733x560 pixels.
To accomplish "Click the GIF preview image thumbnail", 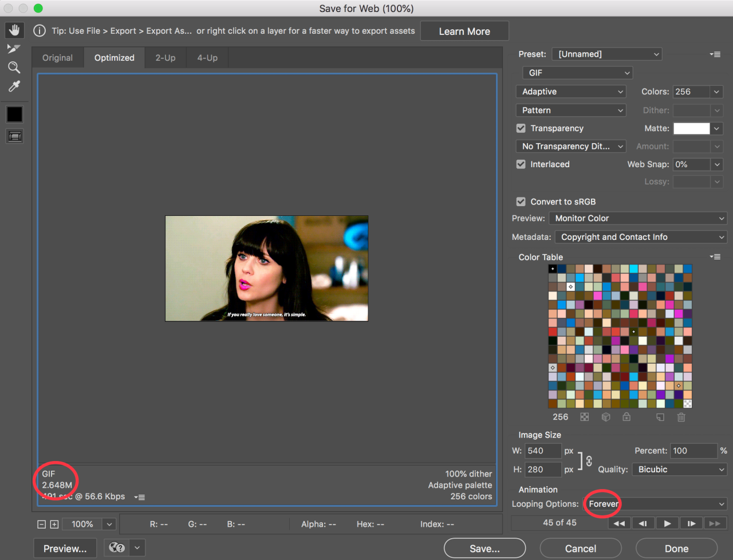I will tap(267, 269).
